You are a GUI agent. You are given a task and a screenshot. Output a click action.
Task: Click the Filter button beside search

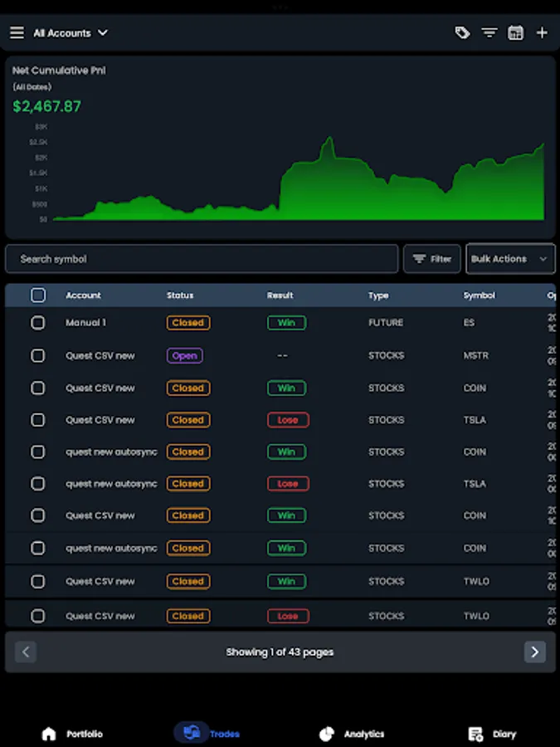coord(432,259)
